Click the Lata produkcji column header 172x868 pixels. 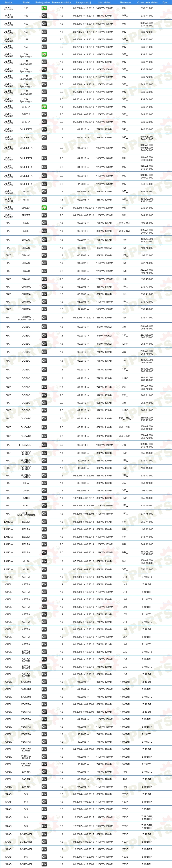84,2
